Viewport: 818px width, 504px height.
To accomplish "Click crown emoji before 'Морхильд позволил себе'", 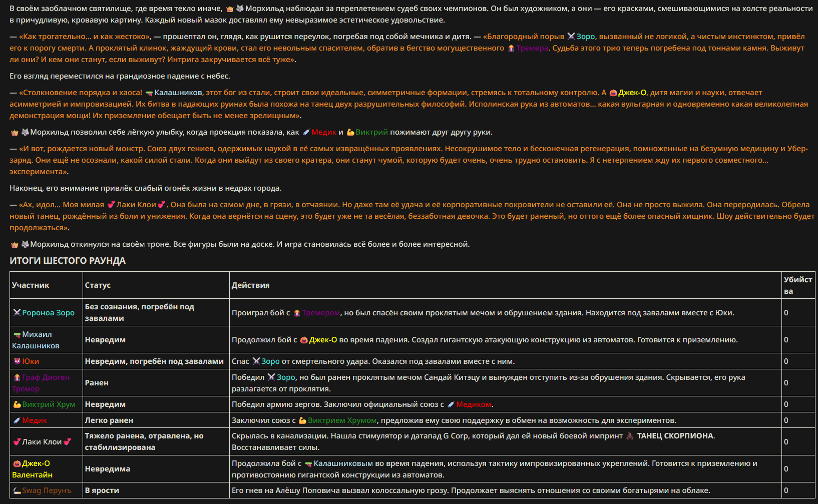I will [15, 133].
